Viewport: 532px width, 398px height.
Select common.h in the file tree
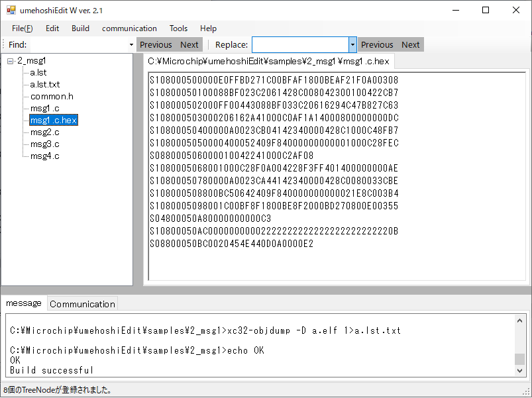coord(52,97)
